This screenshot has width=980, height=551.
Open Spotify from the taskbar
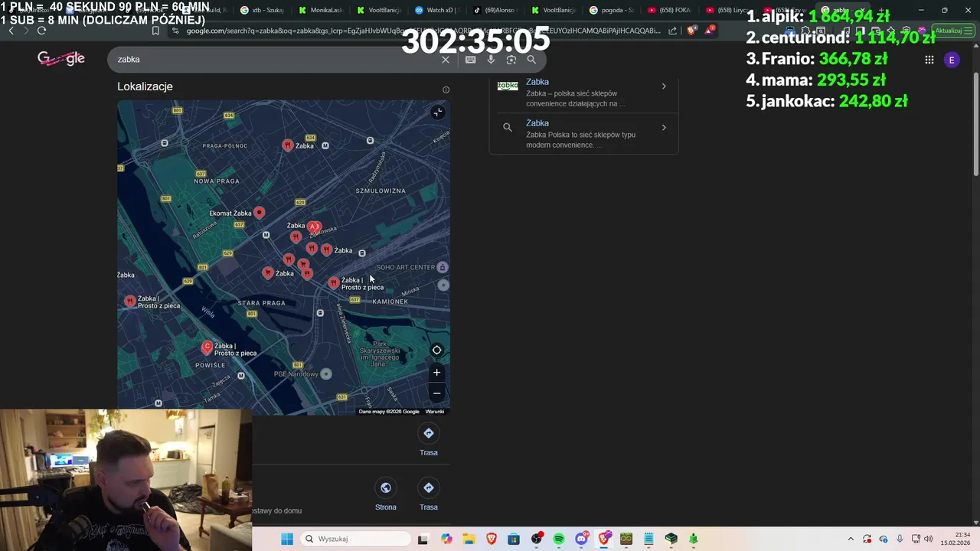(x=559, y=539)
